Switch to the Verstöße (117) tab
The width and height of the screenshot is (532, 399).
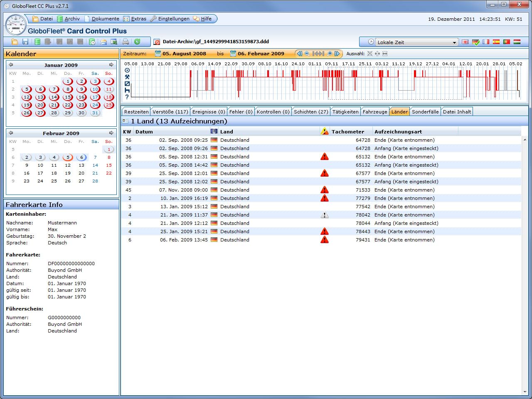(x=170, y=112)
